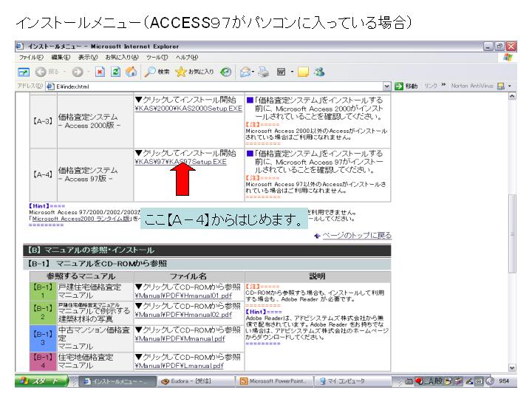This screenshot has width=532, height=399.
Task: Click in the address field E:\index.html
Action: (217, 86)
